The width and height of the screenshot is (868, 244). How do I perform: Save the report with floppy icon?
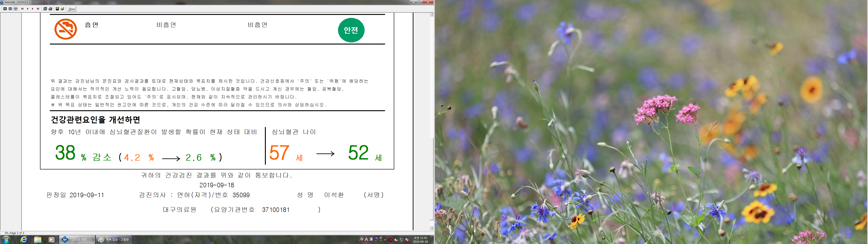[x=58, y=9]
